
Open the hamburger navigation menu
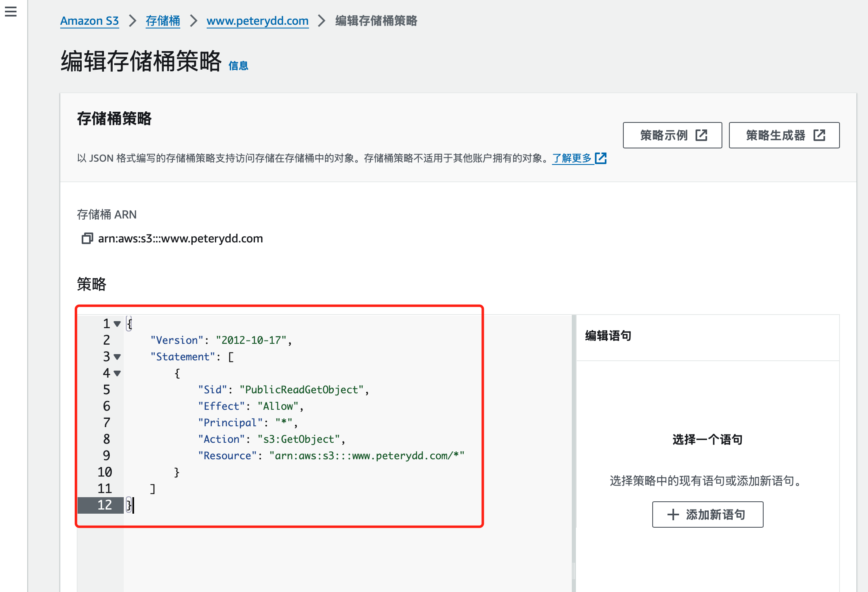tap(11, 12)
